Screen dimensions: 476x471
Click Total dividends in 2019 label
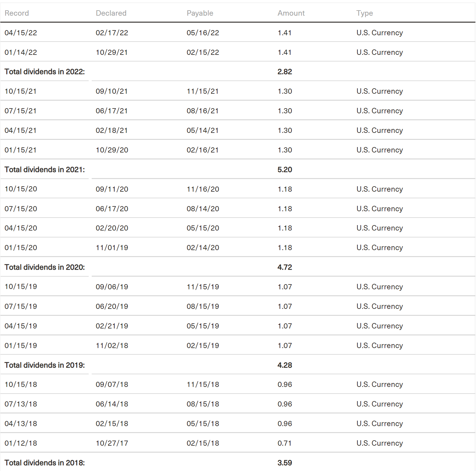click(x=45, y=365)
